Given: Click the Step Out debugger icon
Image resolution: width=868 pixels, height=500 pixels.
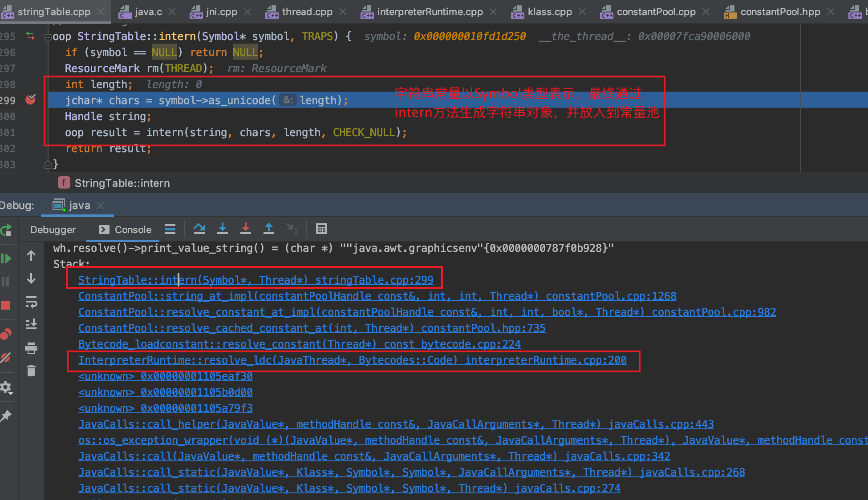Looking at the screenshot, I should click(x=268, y=229).
